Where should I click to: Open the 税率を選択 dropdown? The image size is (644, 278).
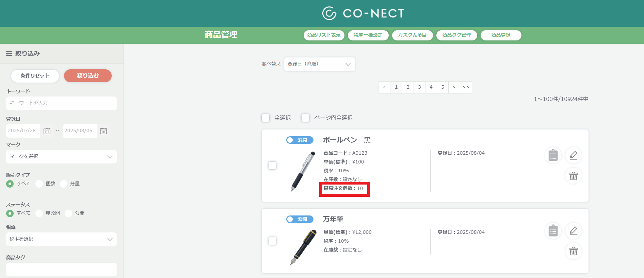coord(61,239)
